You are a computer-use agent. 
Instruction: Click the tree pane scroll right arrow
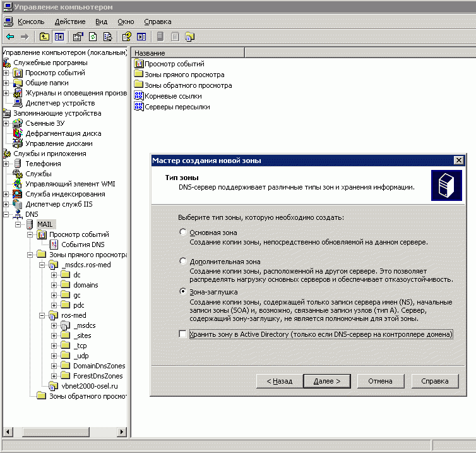click(122, 432)
